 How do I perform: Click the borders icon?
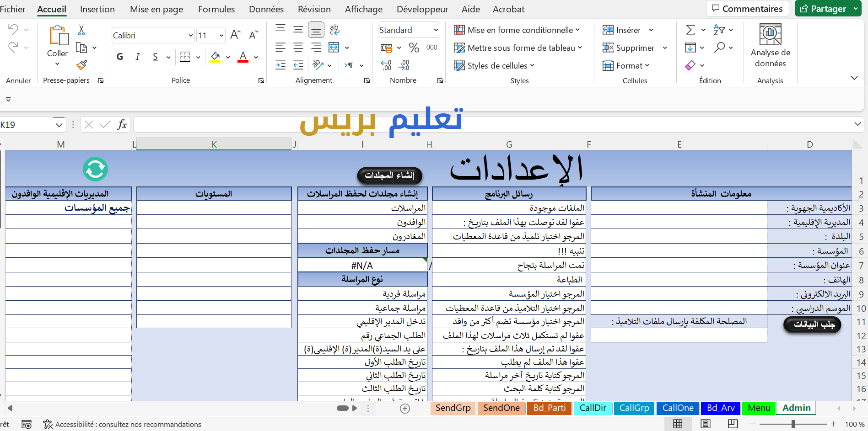[185, 57]
